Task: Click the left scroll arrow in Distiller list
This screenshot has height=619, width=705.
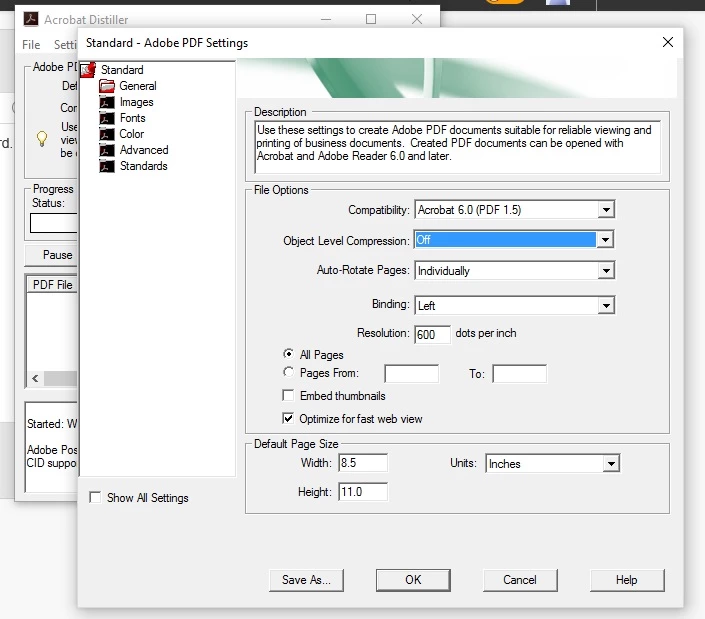Action: click(x=35, y=379)
